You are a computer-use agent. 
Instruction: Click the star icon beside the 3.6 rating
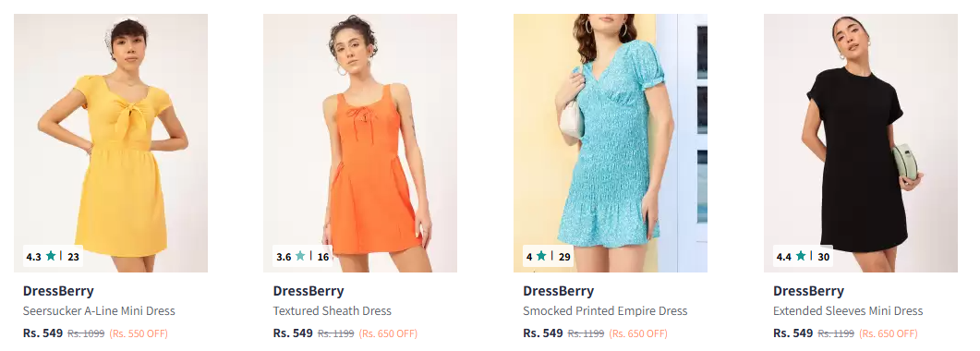(x=300, y=256)
